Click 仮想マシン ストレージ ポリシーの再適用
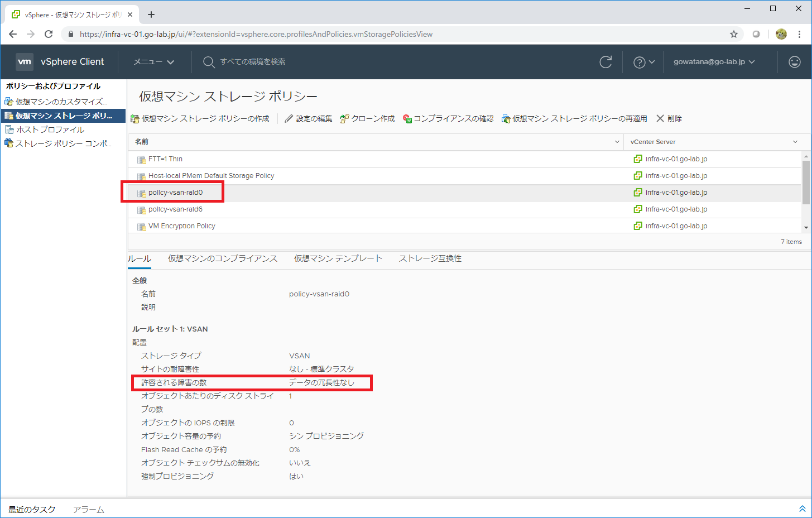The height and width of the screenshot is (518, 812). pyautogui.click(x=574, y=118)
